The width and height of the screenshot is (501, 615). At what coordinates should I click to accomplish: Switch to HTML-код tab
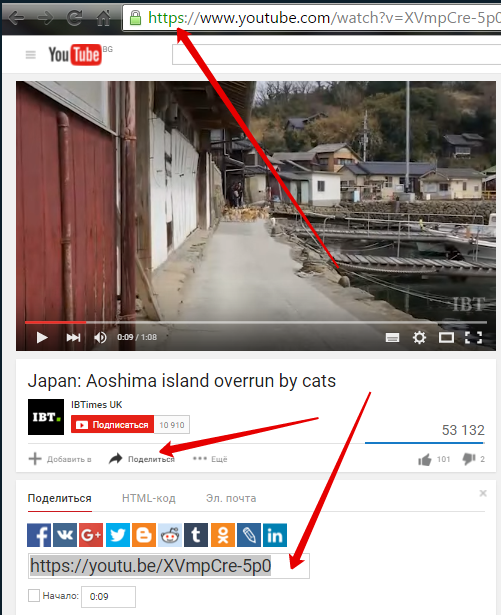(149, 498)
